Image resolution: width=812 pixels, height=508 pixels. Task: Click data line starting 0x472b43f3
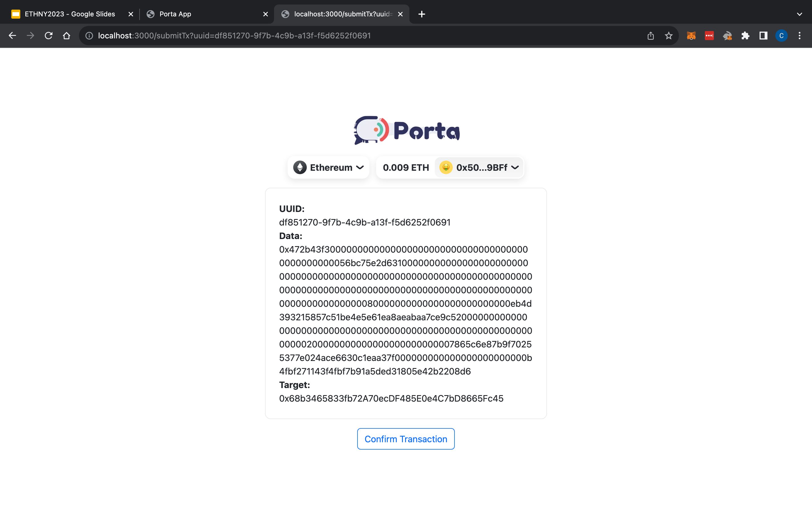[403, 249]
